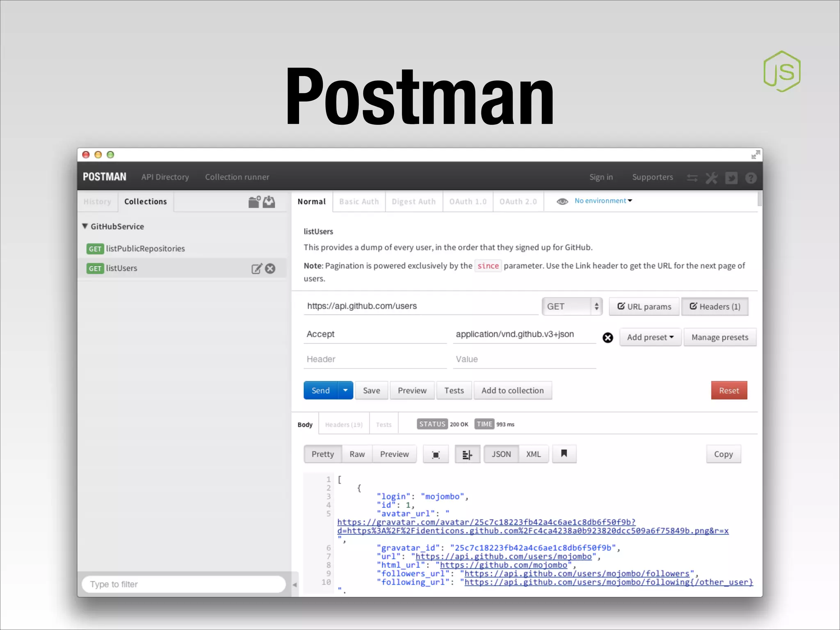Click the import collection icon
The height and width of the screenshot is (630, 840).
click(269, 202)
